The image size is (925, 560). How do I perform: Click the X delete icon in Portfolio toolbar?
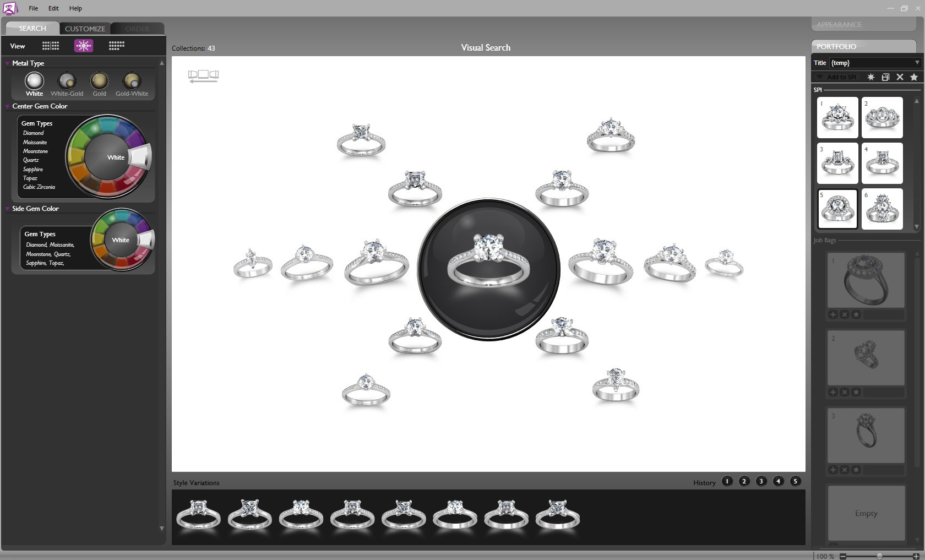coord(900,77)
